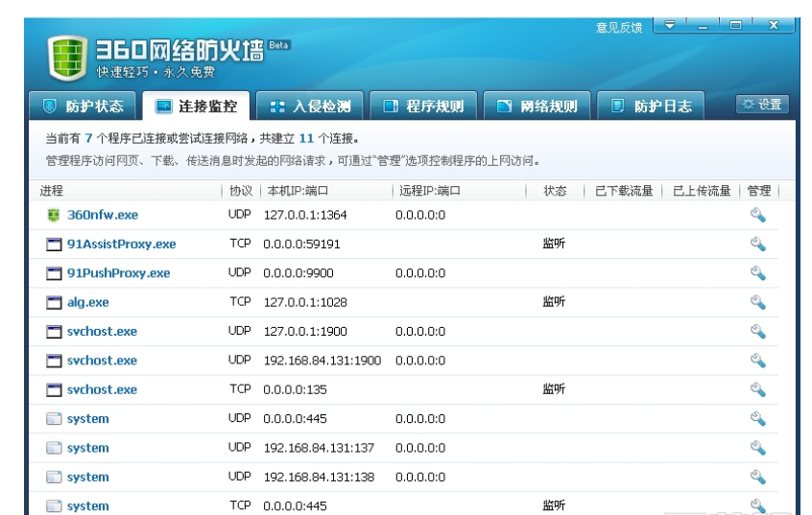The width and height of the screenshot is (812, 515).
Task: Switch to 防护状态 tab
Action: click(83, 106)
